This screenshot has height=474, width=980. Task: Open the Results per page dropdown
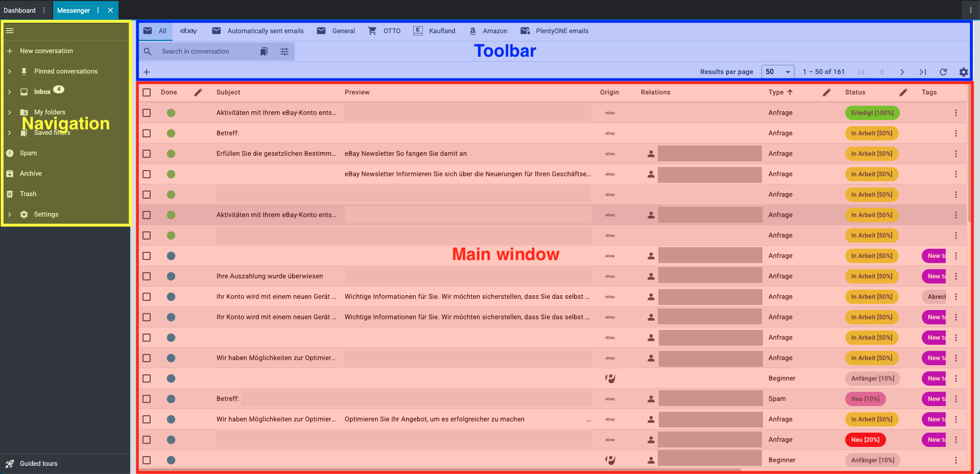(x=777, y=72)
